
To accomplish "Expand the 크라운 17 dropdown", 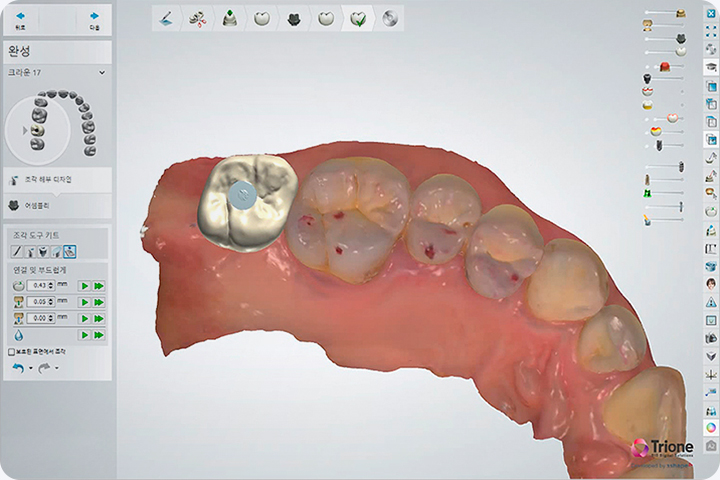I will point(102,73).
